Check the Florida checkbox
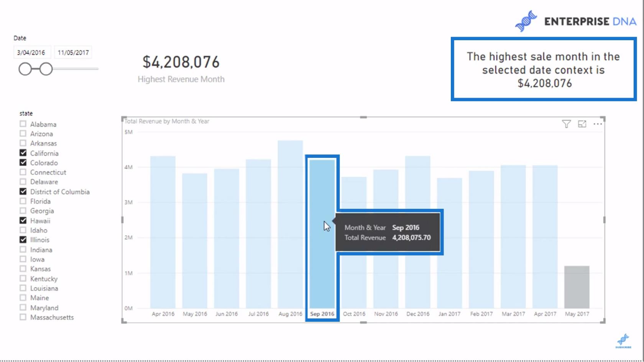The image size is (644, 362). [23, 201]
